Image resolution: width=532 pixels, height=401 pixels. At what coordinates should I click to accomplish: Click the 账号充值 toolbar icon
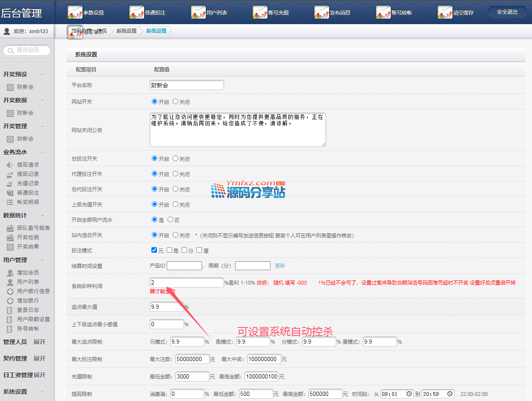(x=260, y=12)
